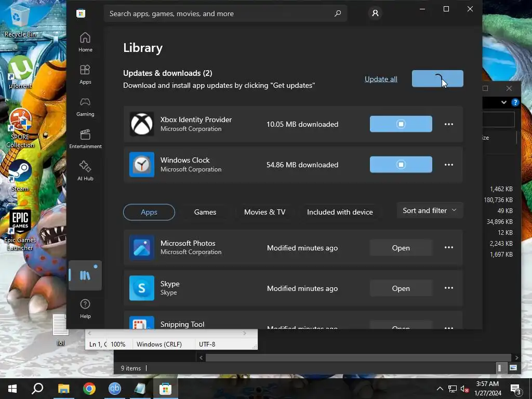The image size is (532, 399).
Task: Click the search magnifier icon
Action: click(x=338, y=14)
